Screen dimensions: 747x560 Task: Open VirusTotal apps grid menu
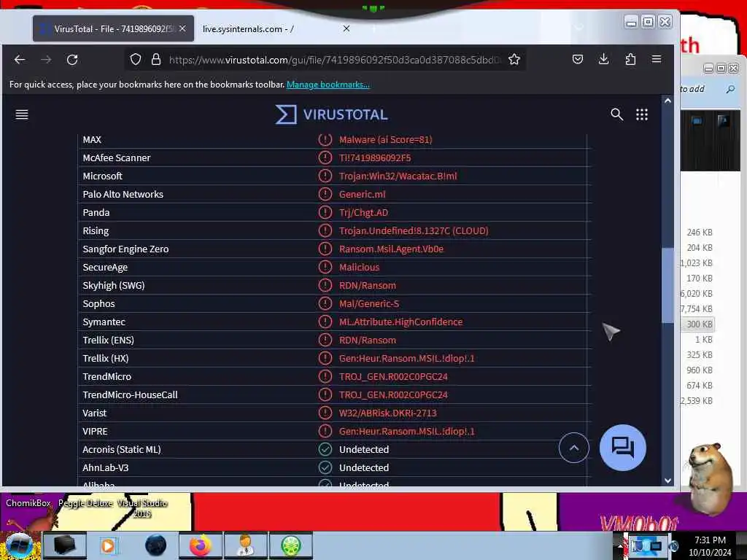[x=642, y=114]
